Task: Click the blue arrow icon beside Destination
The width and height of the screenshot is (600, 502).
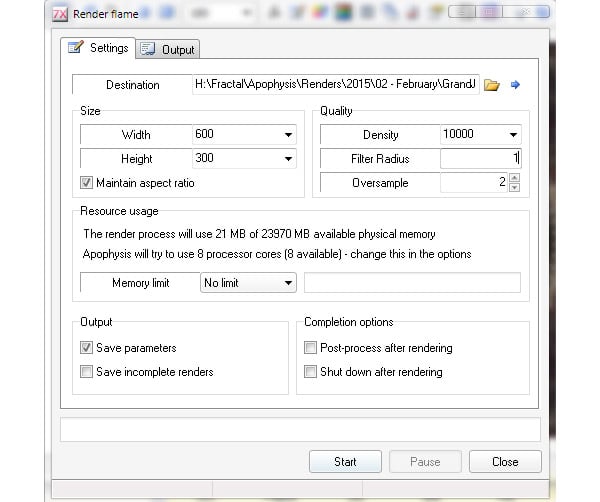Action: tap(515, 85)
